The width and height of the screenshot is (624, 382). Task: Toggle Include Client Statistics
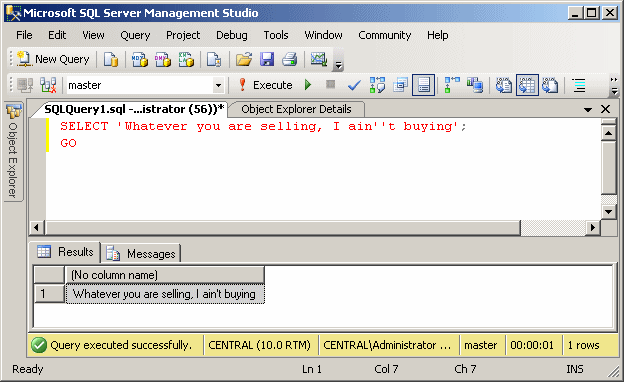point(475,85)
